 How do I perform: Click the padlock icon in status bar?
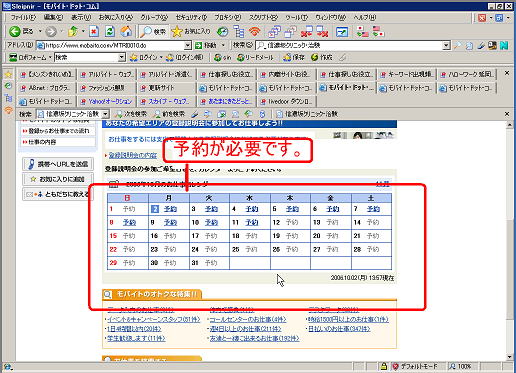tap(384, 366)
